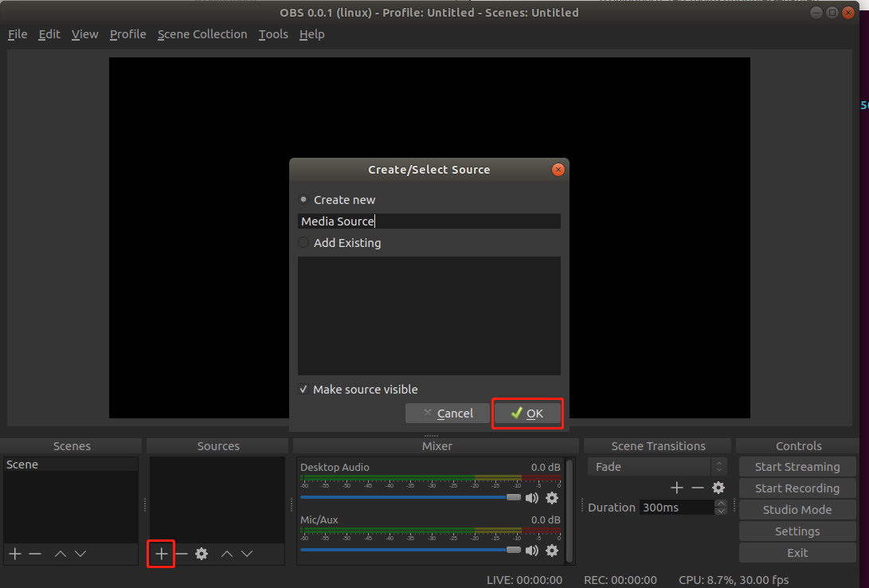Increase Duration with up stepper arrow

click(721, 504)
